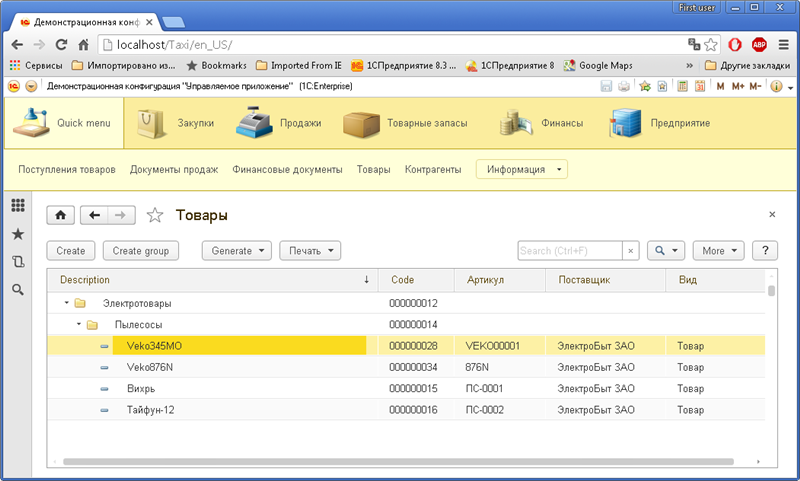800x481 pixels.
Task: Click the sidebar search magnifier icon
Action: (17, 289)
